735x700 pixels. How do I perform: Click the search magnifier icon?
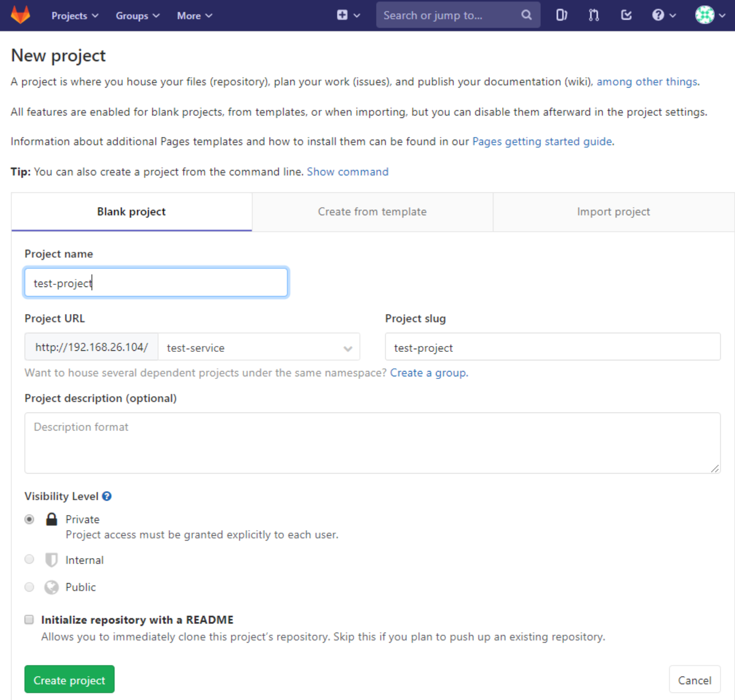527,15
